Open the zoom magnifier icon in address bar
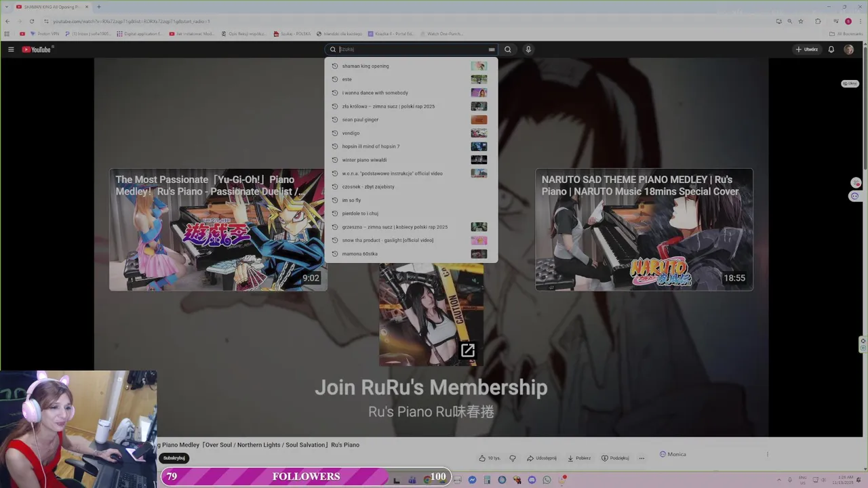The image size is (868, 488). coord(790,21)
